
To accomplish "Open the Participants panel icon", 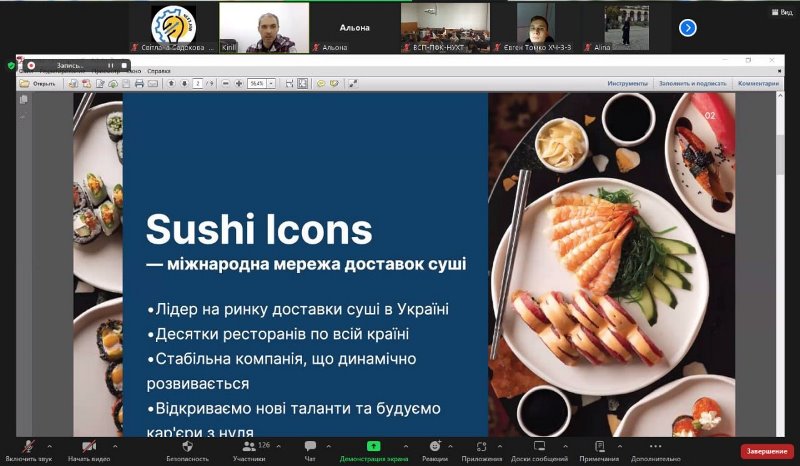I will 248,447.
